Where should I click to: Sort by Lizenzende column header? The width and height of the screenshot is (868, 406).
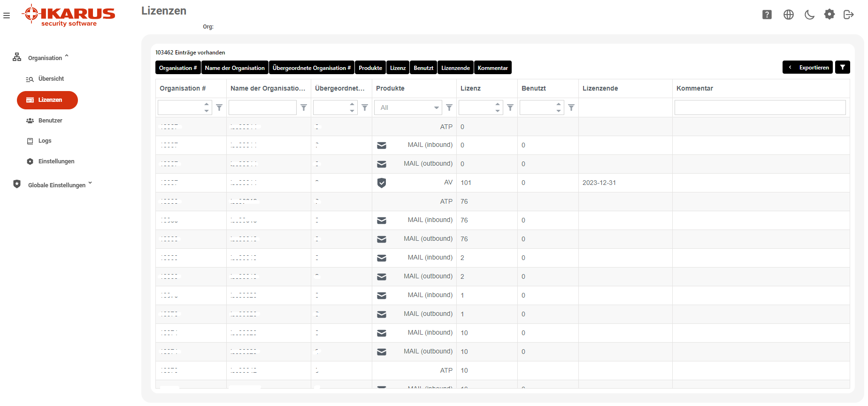(x=625, y=88)
